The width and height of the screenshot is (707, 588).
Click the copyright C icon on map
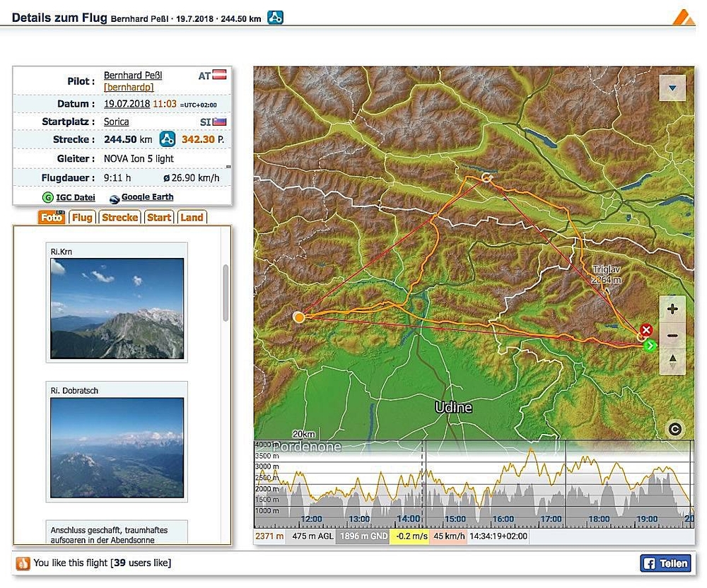point(675,429)
